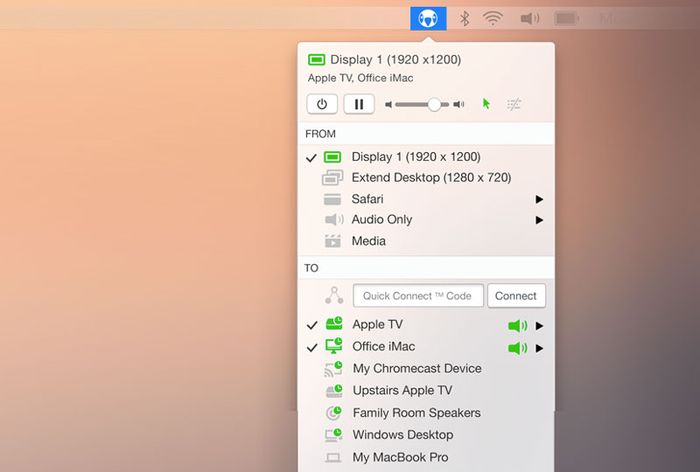Click the battery menu bar icon

(x=566, y=19)
